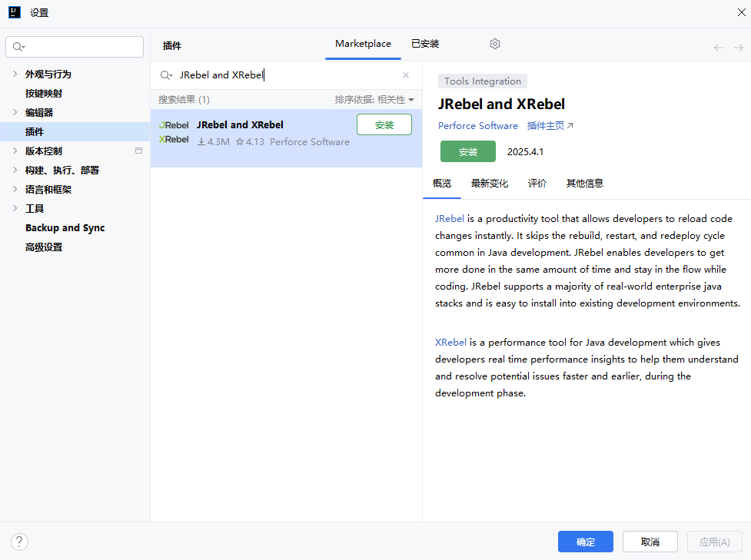Click the IntelliJ IDEA window icon
The height and width of the screenshot is (560, 751).
point(15,12)
